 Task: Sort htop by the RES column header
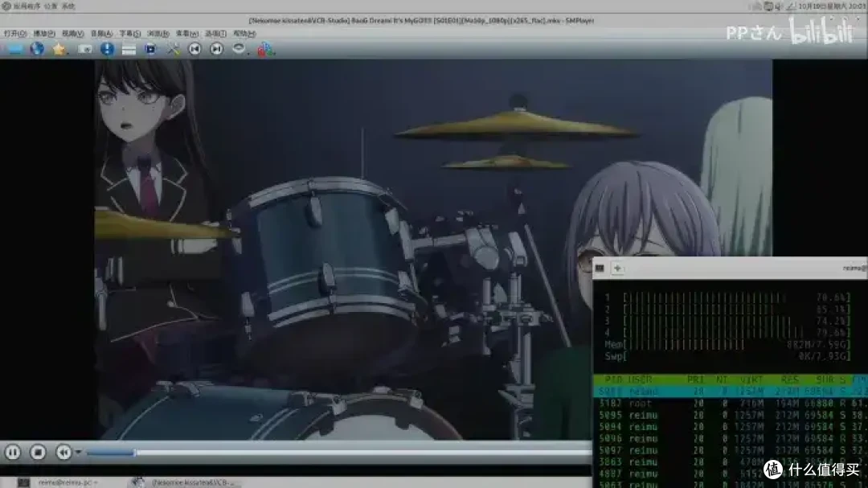coord(790,379)
